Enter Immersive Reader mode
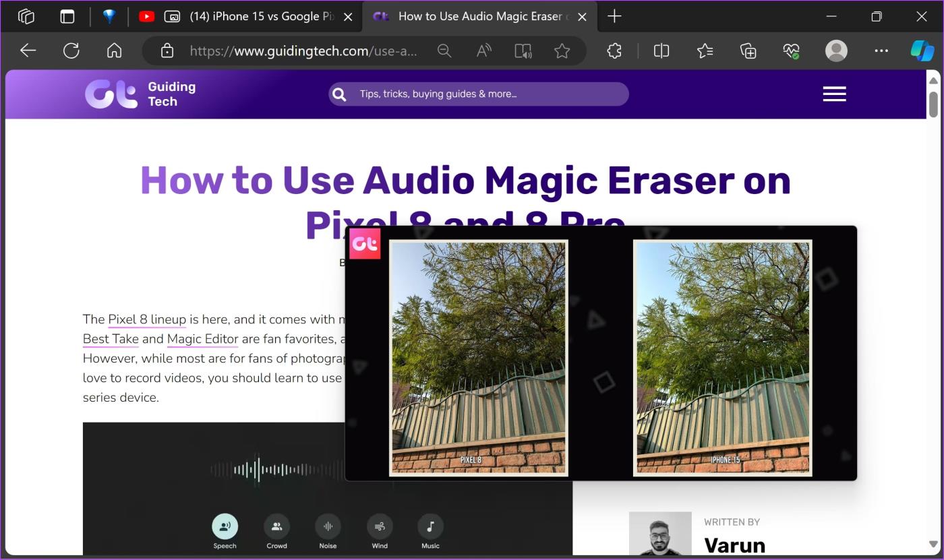The image size is (944, 560). click(x=523, y=51)
